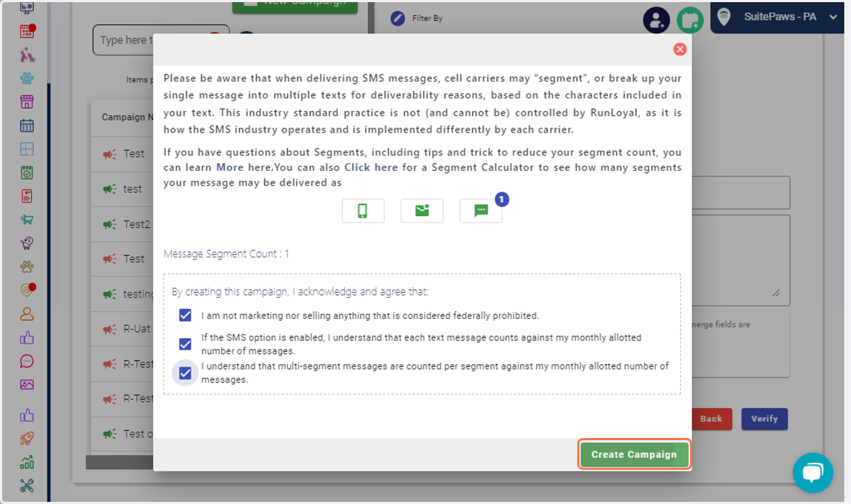The image size is (851, 504).
Task: Open the dark blue calendar sidebar icon
Action: click(x=27, y=125)
